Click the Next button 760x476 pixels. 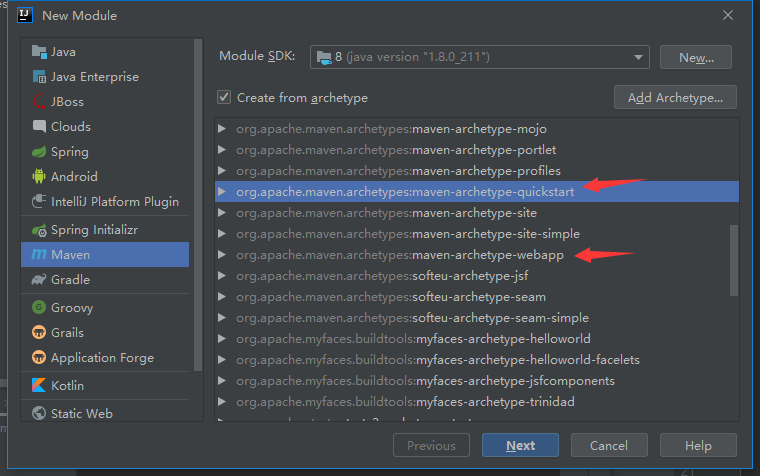point(520,445)
